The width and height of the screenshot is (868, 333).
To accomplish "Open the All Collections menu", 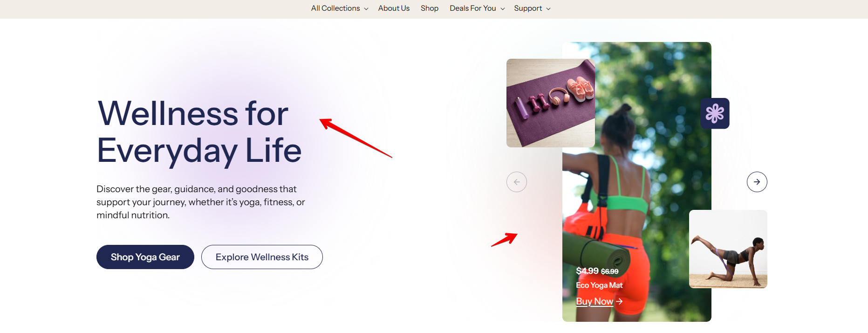I will coord(335,8).
